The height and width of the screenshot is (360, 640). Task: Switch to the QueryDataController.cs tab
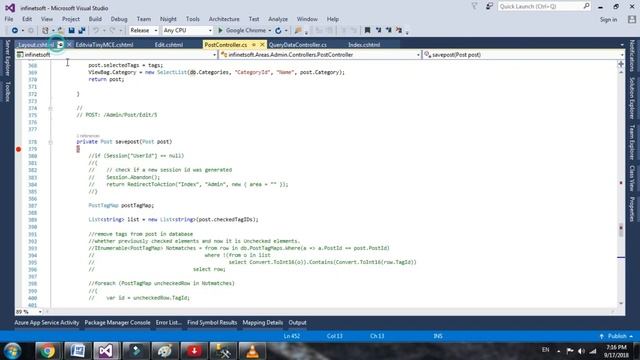pyautogui.click(x=298, y=44)
